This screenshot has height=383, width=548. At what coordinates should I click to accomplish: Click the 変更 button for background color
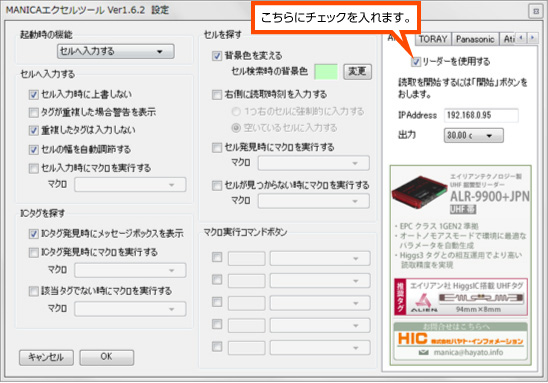357,72
